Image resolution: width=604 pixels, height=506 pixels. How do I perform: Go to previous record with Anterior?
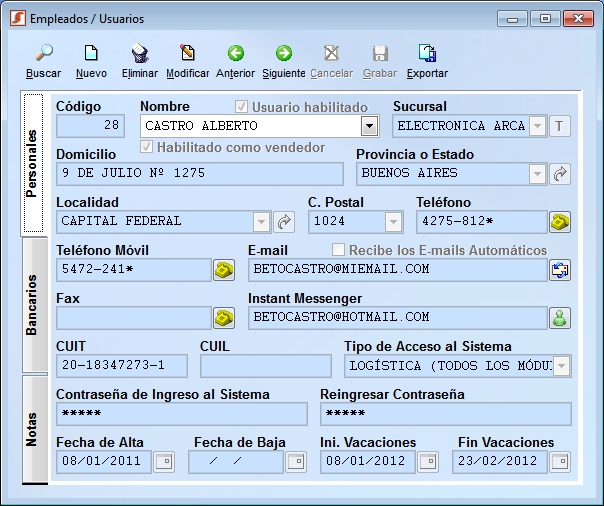(235, 54)
